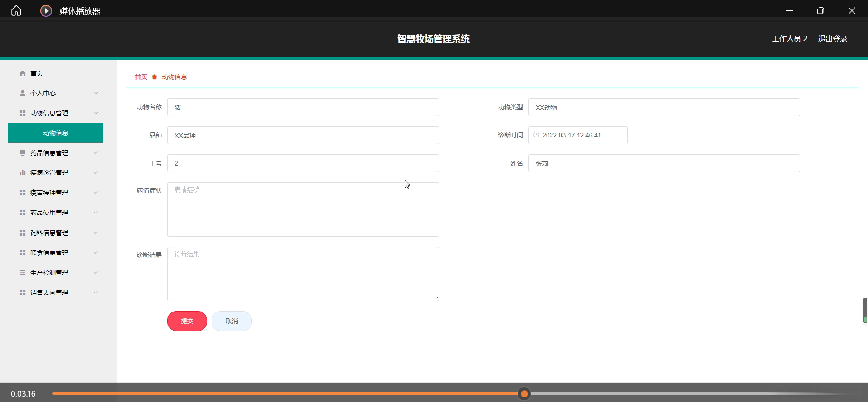Click the grid icon beside 动物信息管理
This screenshot has width=868, height=402.
pos(23,113)
